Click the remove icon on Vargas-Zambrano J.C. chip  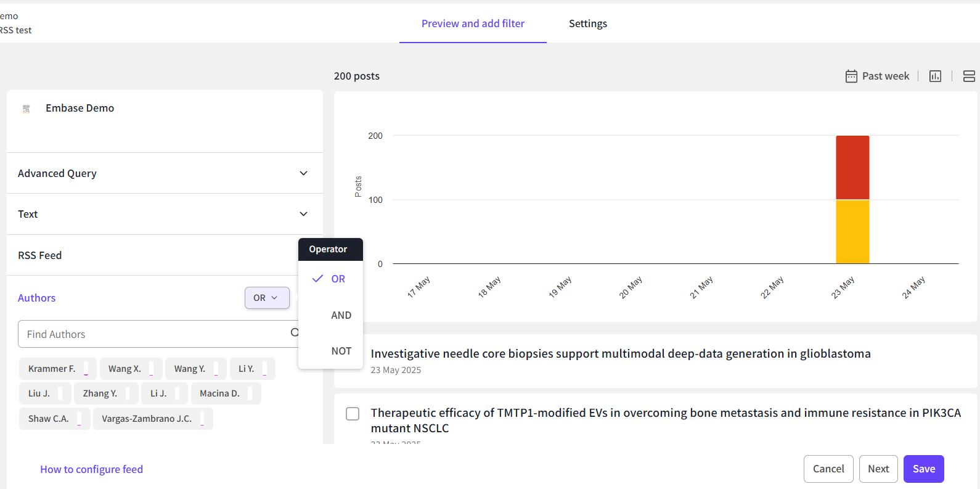click(x=202, y=419)
